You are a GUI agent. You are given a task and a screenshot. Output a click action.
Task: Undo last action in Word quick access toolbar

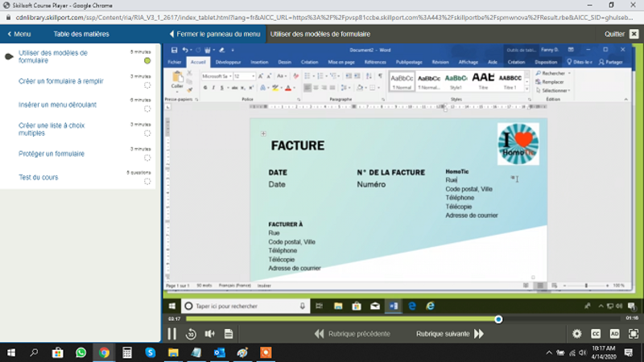click(185, 50)
